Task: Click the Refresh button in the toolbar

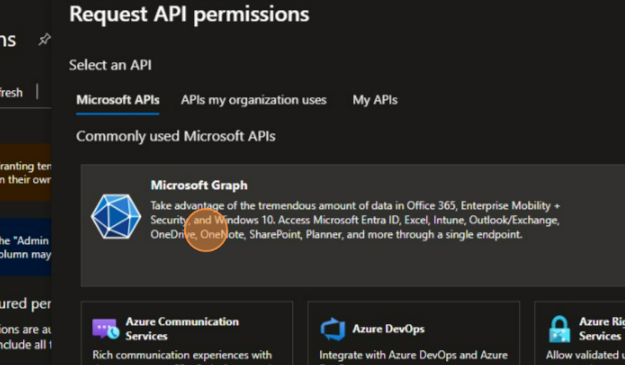Action: [x=11, y=92]
